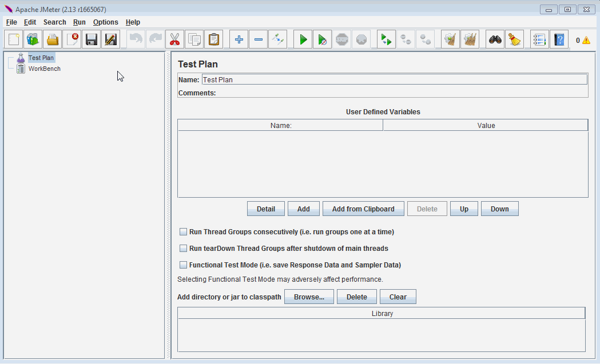Click the Name text field

395,79
